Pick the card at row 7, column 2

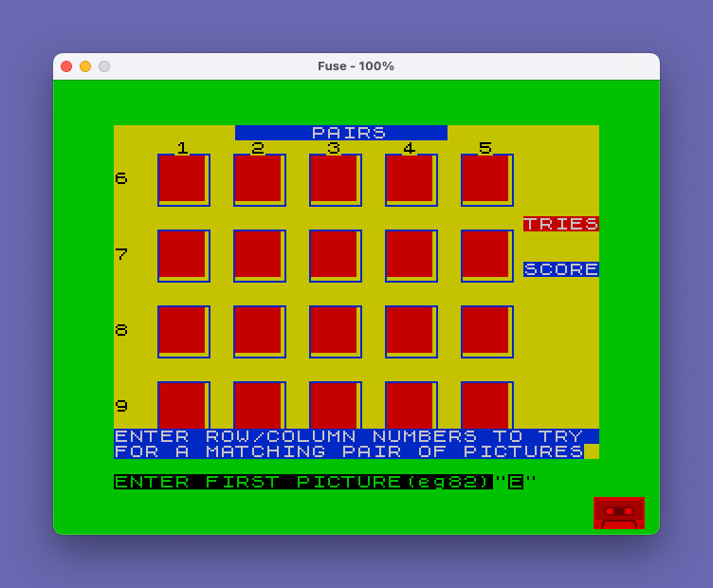[260, 256]
